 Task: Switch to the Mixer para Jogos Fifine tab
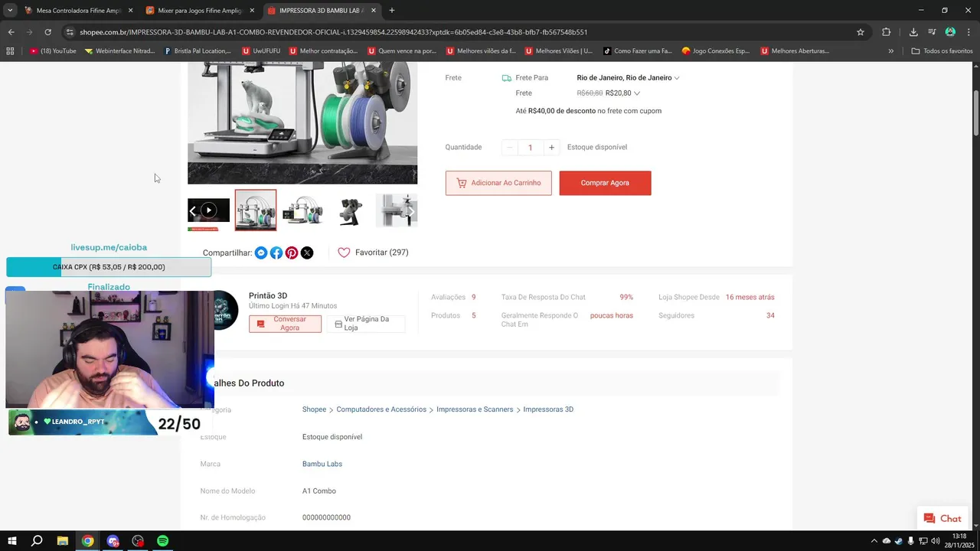199,11
